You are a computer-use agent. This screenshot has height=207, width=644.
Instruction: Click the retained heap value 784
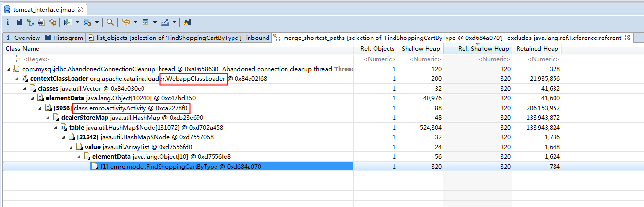tap(554, 167)
